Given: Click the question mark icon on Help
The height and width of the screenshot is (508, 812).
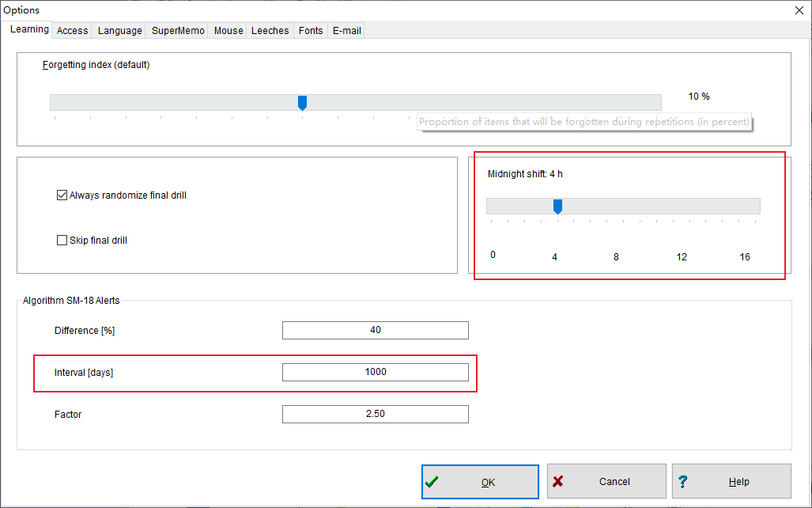Looking at the screenshot, I should pyautogui.click(x=682, y=481).
